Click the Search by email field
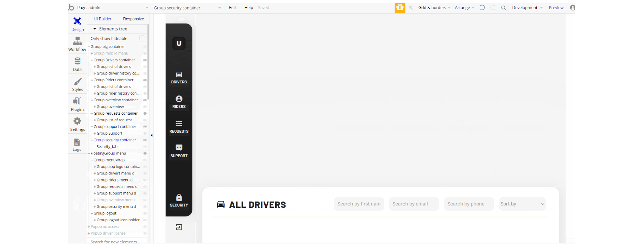Image resolution: width=644 pixels, height=249 pixels. pos(414,204)
